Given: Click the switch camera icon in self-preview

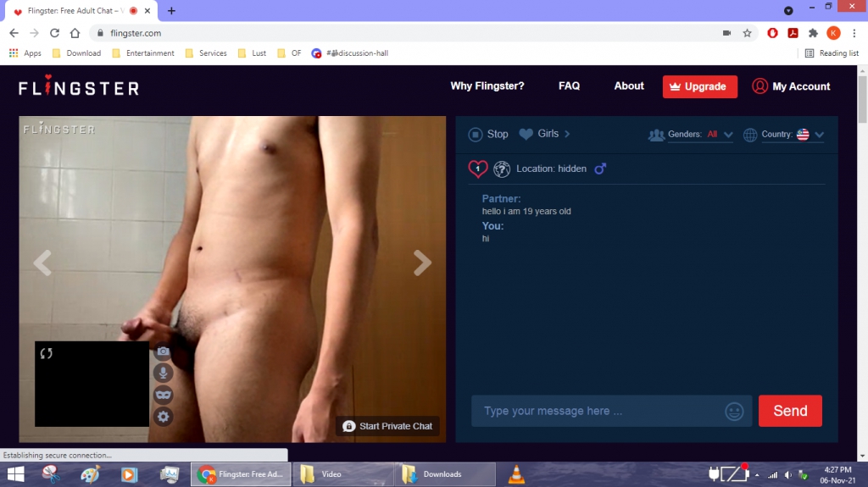Looking at the screenshot, I should pos(47,353).
